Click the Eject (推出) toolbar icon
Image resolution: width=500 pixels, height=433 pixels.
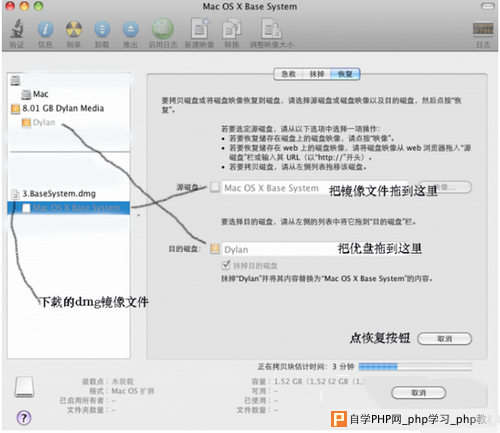(x=131, y=29)
